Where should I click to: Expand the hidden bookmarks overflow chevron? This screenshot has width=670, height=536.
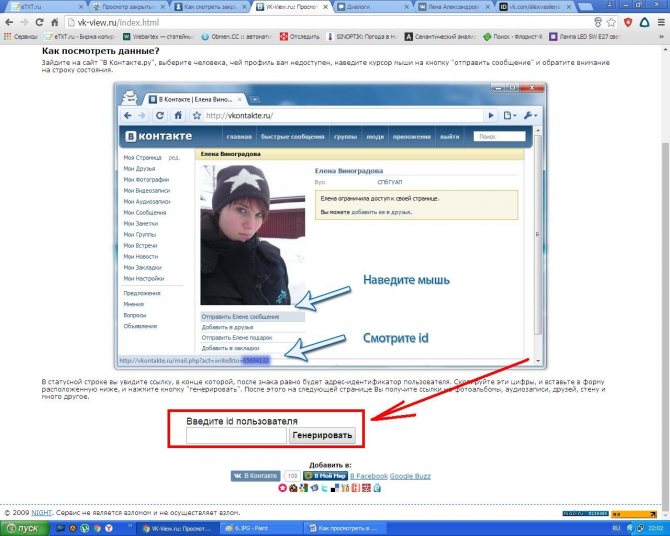click(x=662, y=37)
